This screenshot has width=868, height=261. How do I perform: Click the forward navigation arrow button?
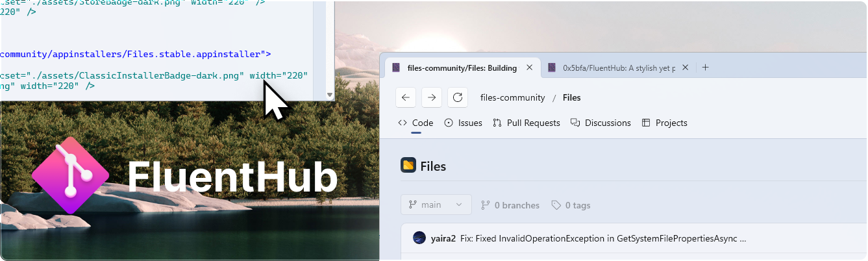tap(432, 97)
